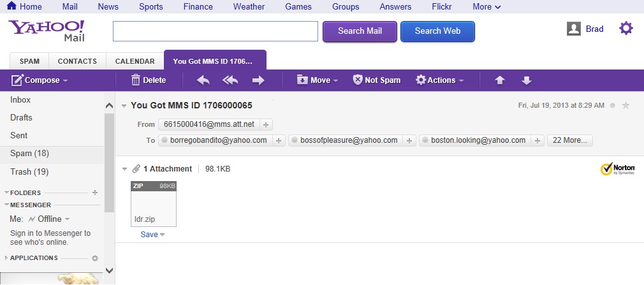The width and height of the screenshot is (644, 285).
Task: Click the Search Mail button
Action: pos(360,31)
